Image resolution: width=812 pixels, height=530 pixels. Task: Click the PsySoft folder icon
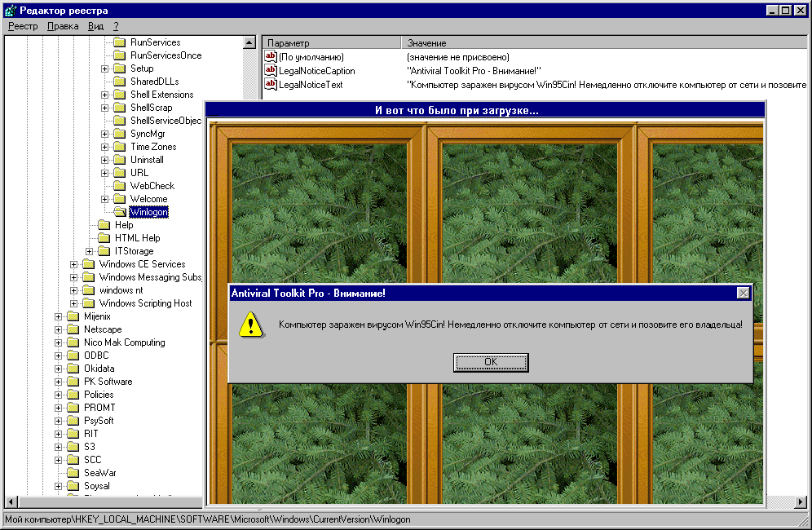tap(73, 420)
